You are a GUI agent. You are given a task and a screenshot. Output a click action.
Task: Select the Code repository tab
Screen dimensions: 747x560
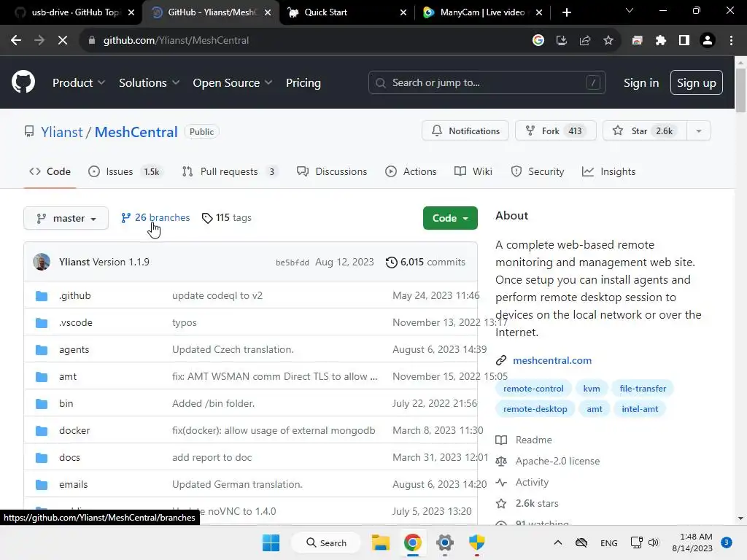50,172
